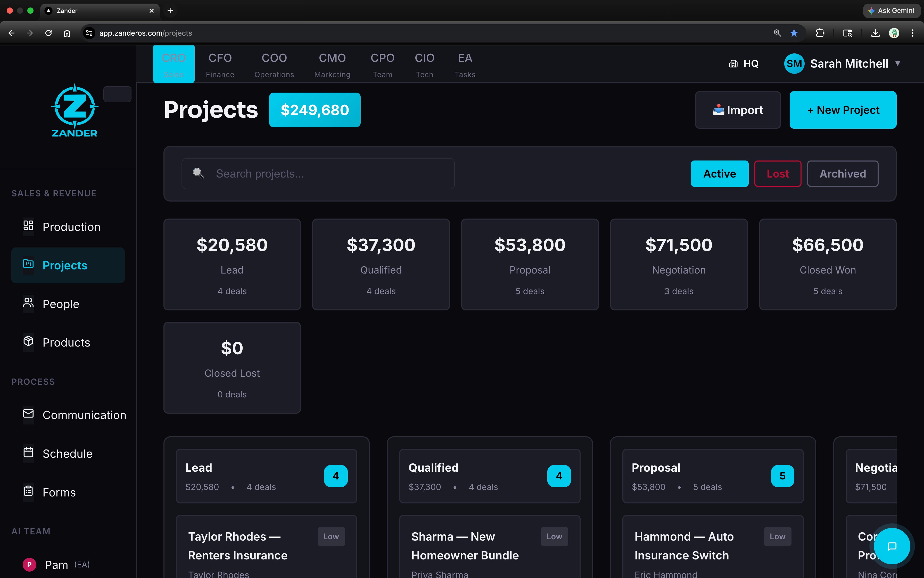924x578 pixels.
Task: Toggle the Active filter
Action: pos(719,174)
